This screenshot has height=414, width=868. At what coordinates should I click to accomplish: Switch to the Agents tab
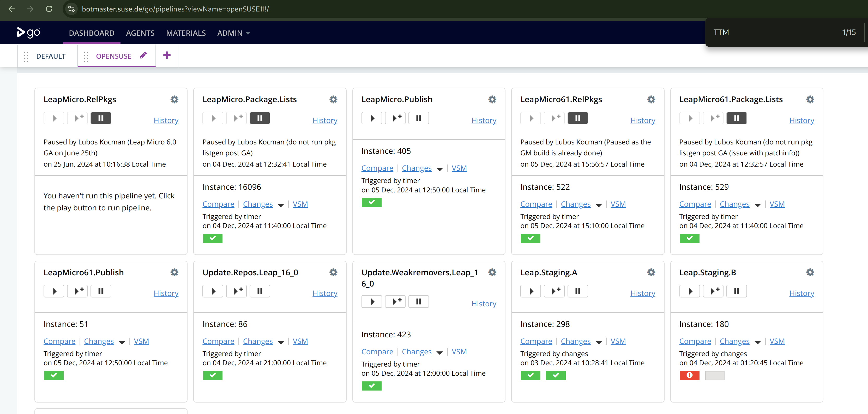point(140,33)
